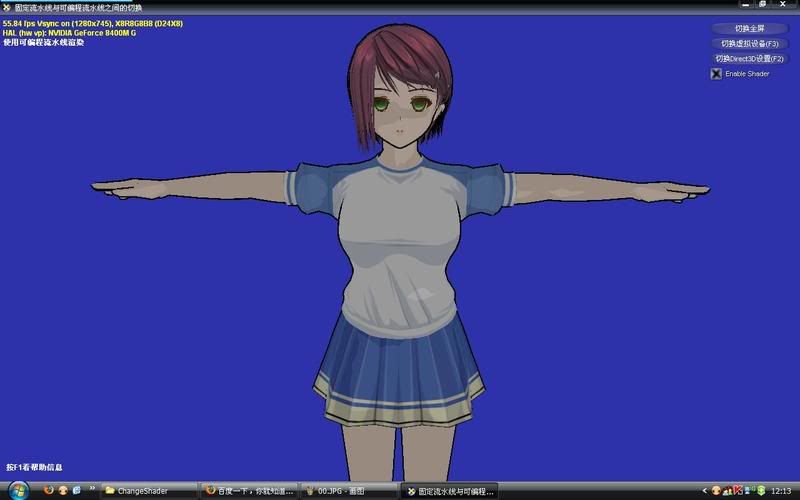Switch to 百度一下 Firefox taskbar window
Image resolution: width=800 pixels, height=500 pixels.
(x=249, y=491)
